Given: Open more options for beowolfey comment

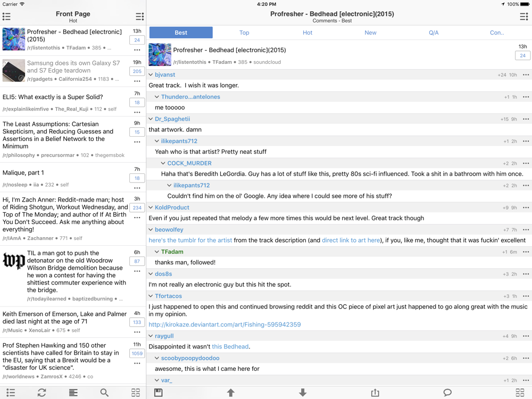Looking at the screenshot, I should [526, 230].
